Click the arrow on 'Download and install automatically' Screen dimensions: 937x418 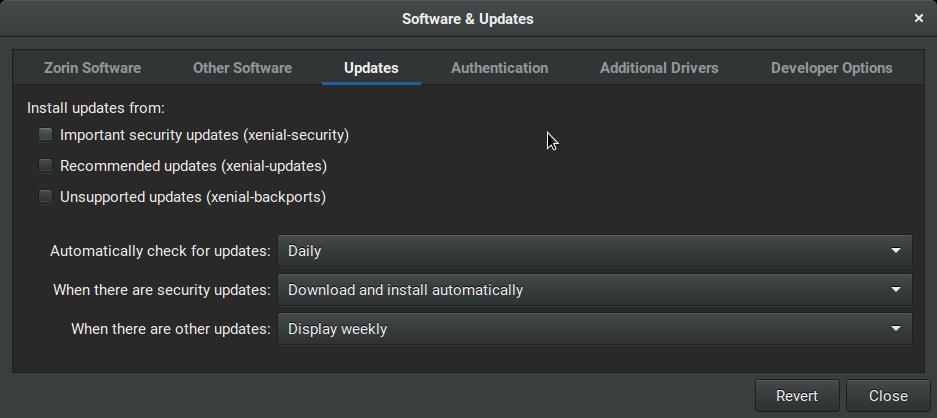[896, 290]
